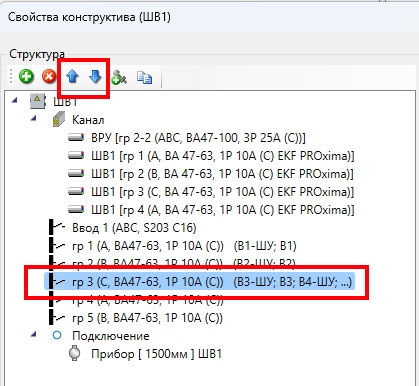The image size is (419, 386).
Task: Click the ШВ1 cabinet icon in tree
Action: click(37, 101)
